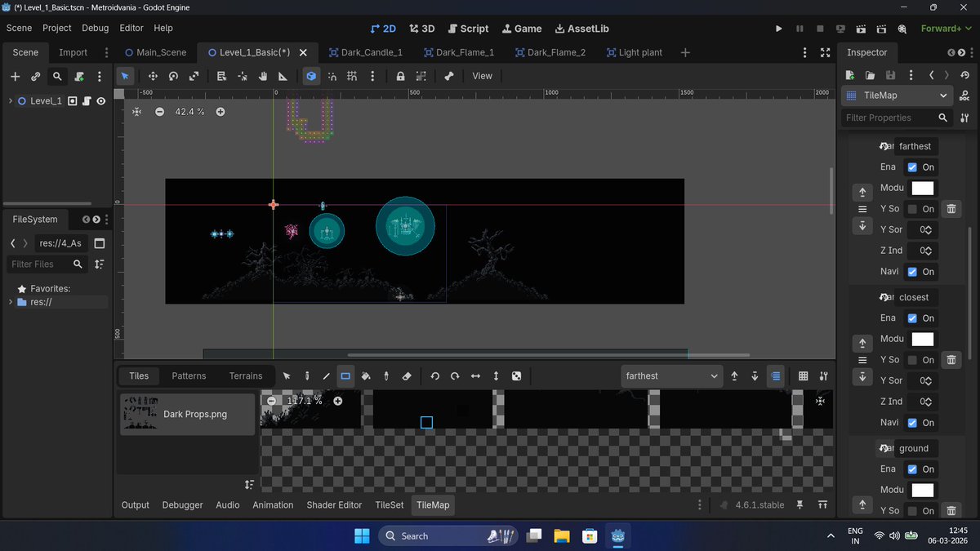The height and width of the screenshot is (551, 980).
Task: Switch to the Main_Scene tab
Action: (x=155, y=52)
